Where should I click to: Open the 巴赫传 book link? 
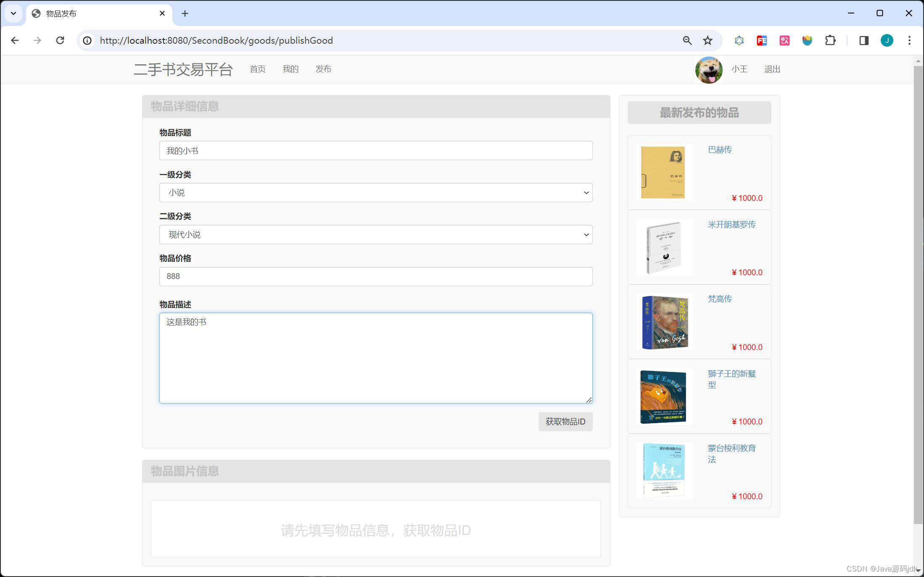(x=720, y=150)
